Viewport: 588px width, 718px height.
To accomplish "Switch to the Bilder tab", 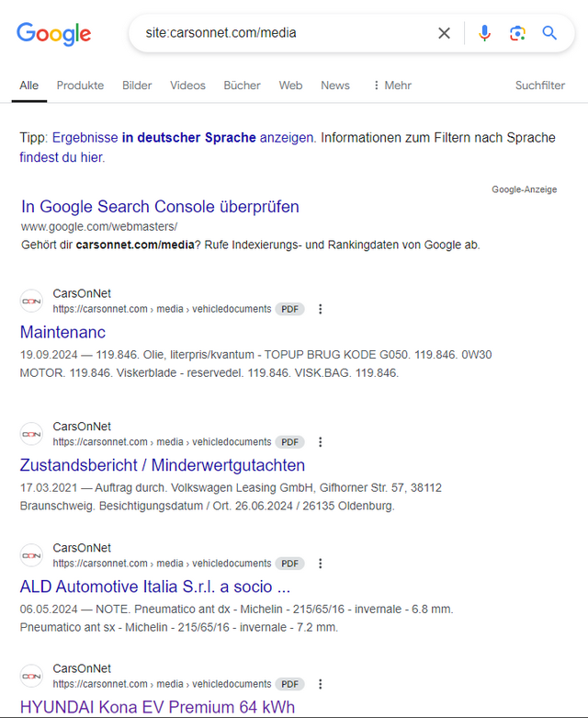I will point(137,85).
